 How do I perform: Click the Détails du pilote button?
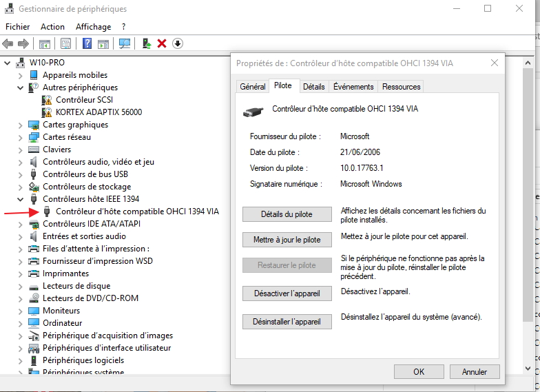[x=287, y=214]
